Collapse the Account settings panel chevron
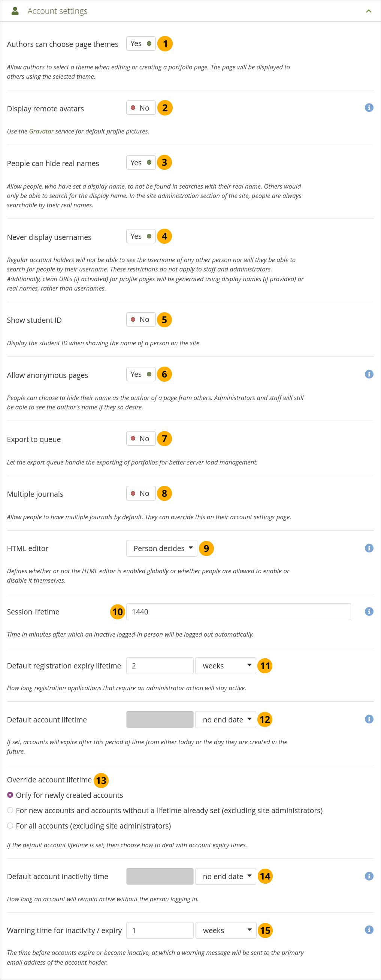This screenshot has width=381, height=980. pos(369,11)
